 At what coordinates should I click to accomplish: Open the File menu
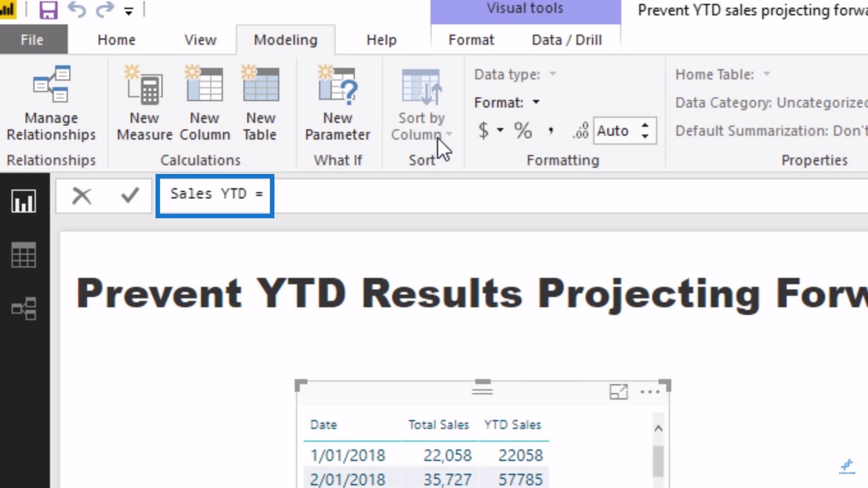coord(32,40)
